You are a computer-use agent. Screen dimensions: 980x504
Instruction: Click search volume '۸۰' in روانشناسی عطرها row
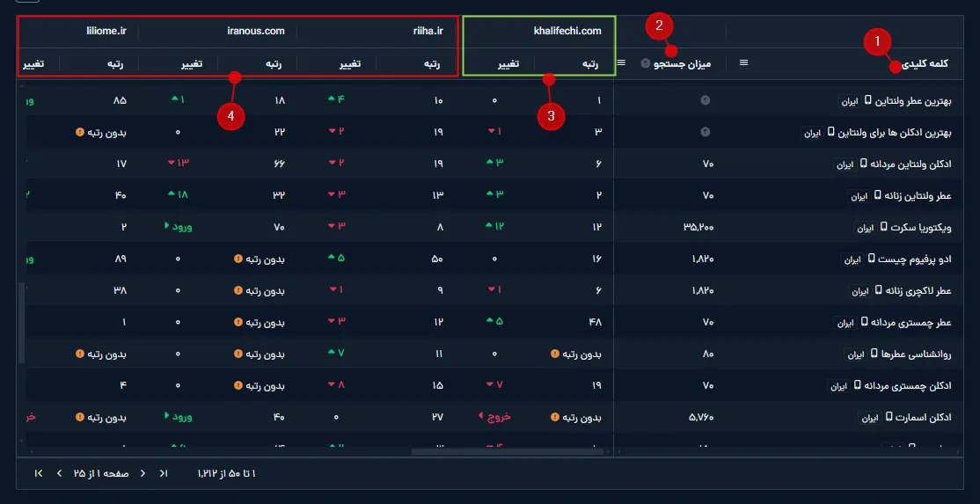click(x=708, y=354)
